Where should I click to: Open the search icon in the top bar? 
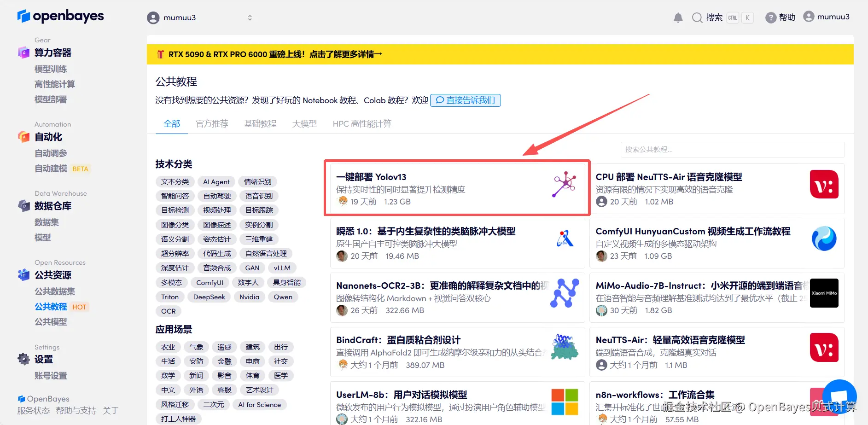[697, 17]
